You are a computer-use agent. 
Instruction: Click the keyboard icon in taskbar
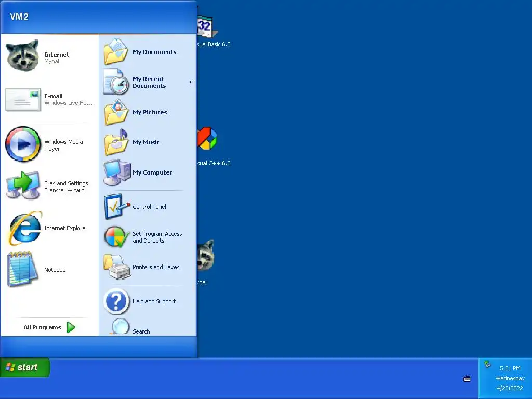pyautogui.click(x=467, y=379)
